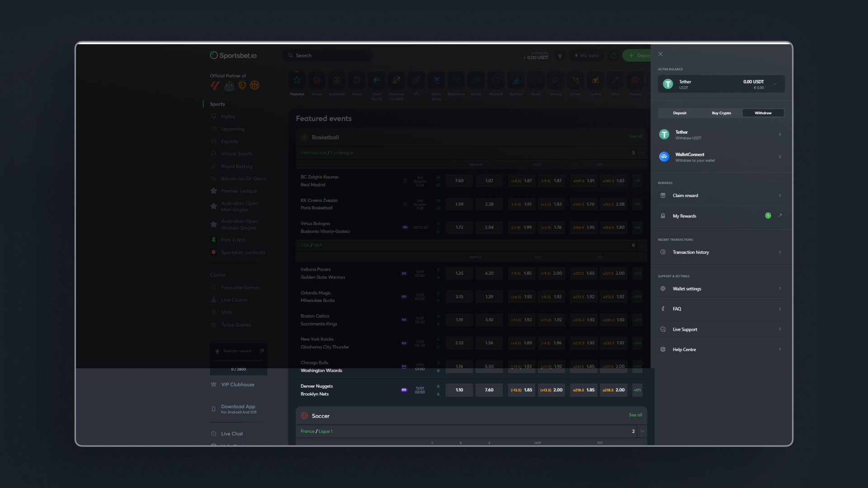Open Slots under the Casino menu
868x488 pixels.
[226, 312]
